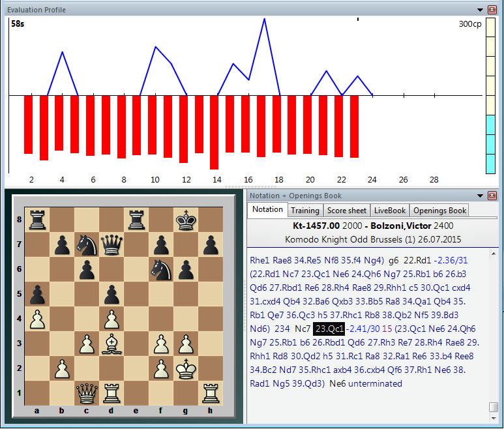Open the Evaluation Profile panel dropdown arrow

tap(481, 10)
